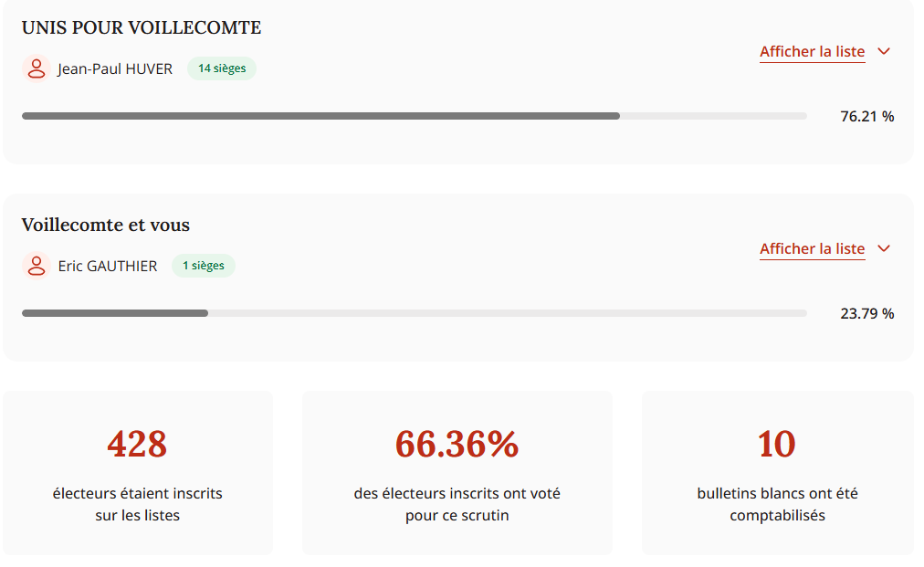Click candidate name Eric GAUTHIER
The width and height of the screenshot is (924, 567).
(108, 267)
